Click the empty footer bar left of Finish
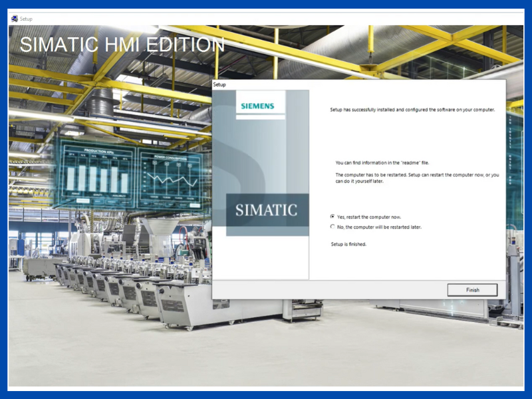Image resolution: width=532 pixels, height=399 pixels. (326, 290)
